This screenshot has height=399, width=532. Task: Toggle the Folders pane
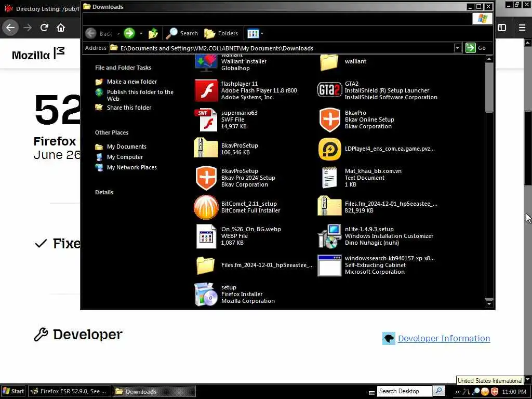click(221, 33)
